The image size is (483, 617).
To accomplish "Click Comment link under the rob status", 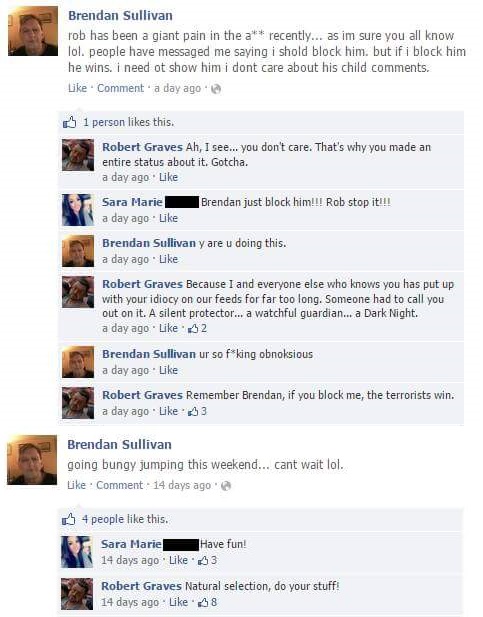I will coord(120,88).
